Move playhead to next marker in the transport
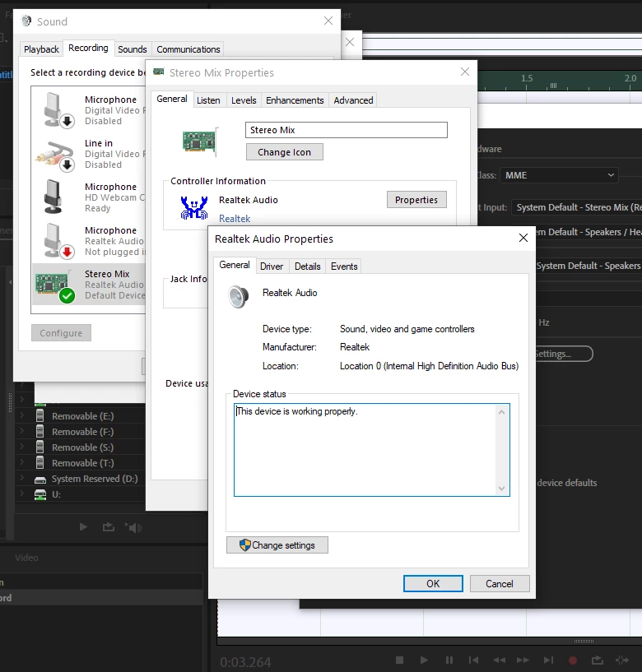 [548, 660]
